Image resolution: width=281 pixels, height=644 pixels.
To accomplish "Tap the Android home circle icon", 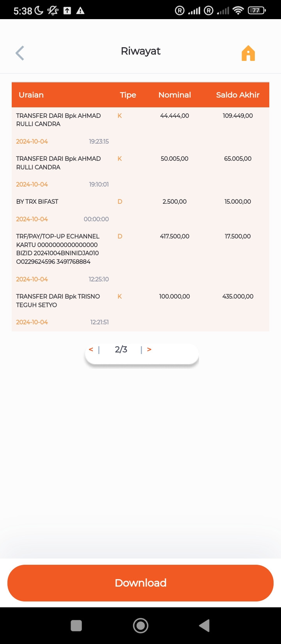I will pyautogui.click(x=140, y=626).
